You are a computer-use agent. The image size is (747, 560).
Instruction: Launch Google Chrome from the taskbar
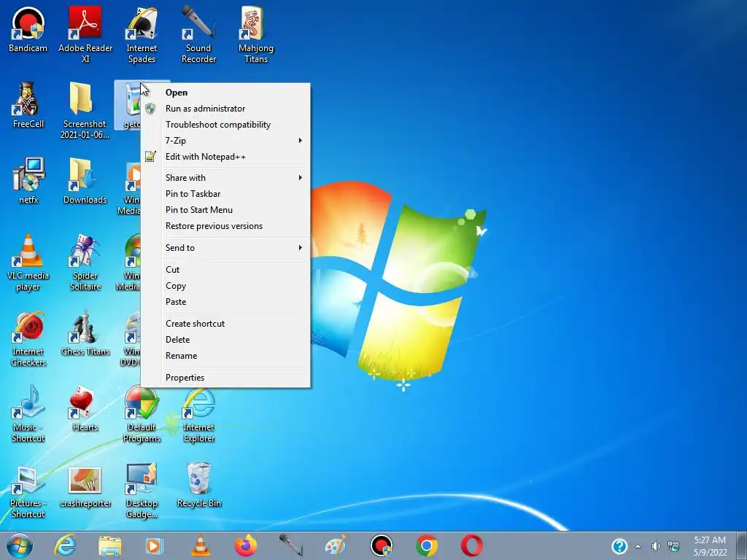(x=426, y=545)
